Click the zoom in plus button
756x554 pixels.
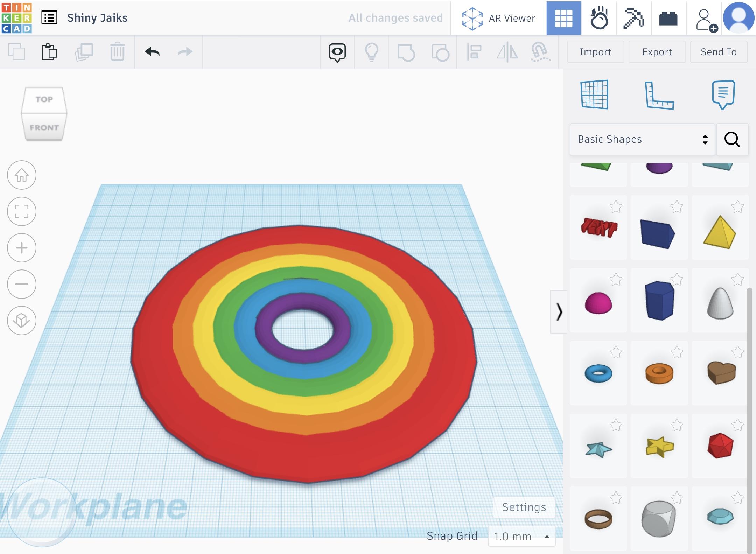(22, 248)
